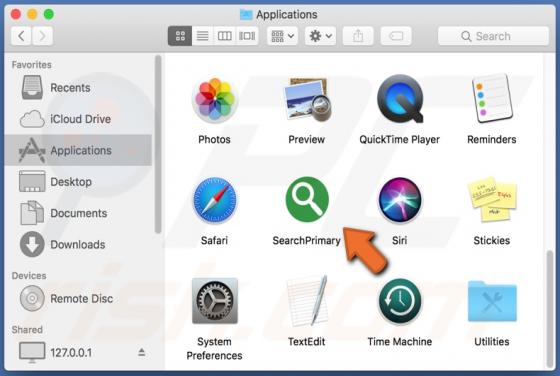
Task: Click the Share toolbar button
Action: (358, 36)
